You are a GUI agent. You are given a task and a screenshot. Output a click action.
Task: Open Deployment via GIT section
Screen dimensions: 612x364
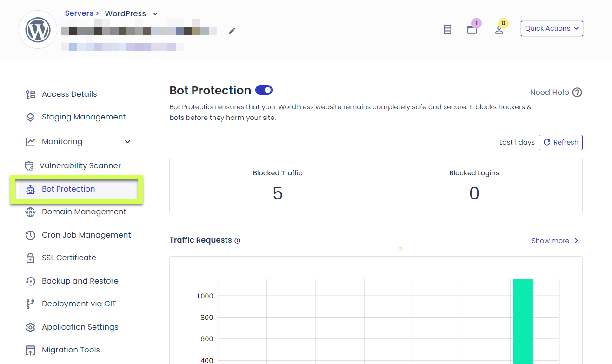(79, 304)
